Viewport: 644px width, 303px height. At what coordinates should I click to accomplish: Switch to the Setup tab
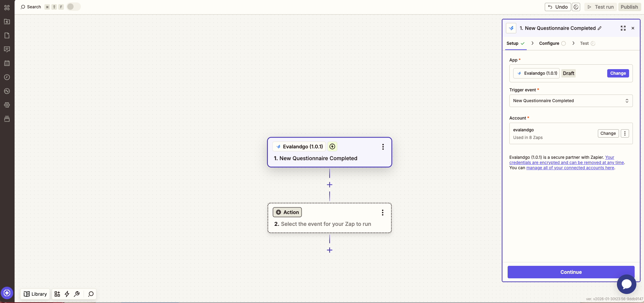512,43
